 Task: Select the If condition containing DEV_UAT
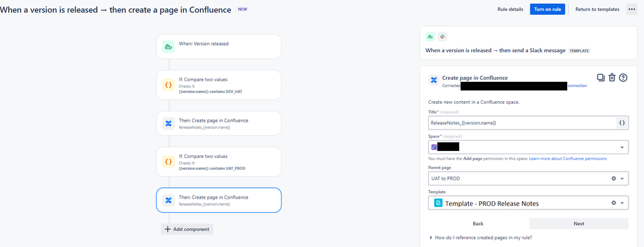[x=219, y=84]
